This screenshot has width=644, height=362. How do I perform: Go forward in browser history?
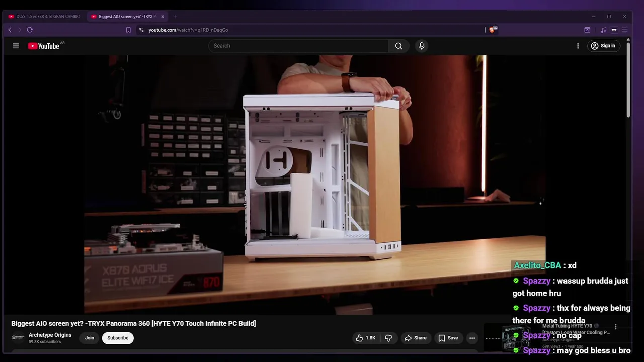tap(20, 30)
